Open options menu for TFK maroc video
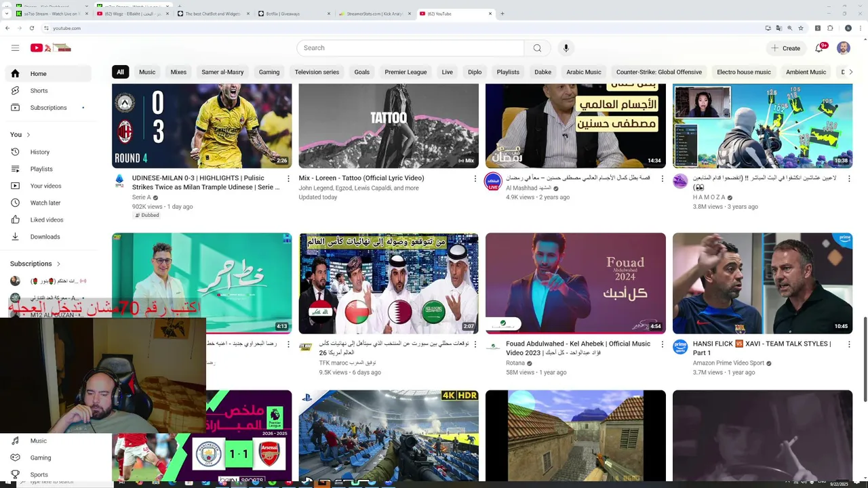 [475, 344]
